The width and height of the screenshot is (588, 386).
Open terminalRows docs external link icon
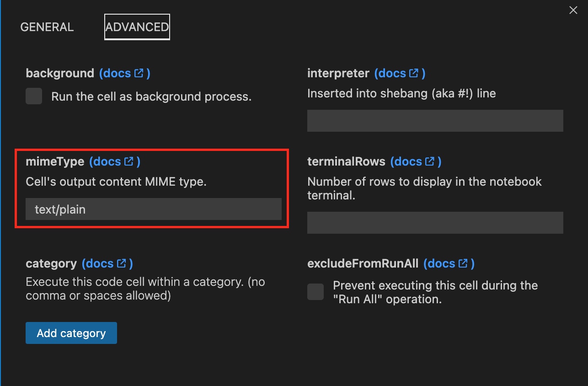point(430,161)
